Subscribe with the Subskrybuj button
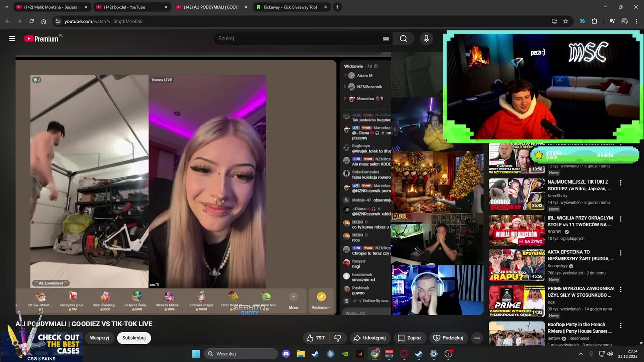The width and height of the screenshot is (644, 362). 134,338
